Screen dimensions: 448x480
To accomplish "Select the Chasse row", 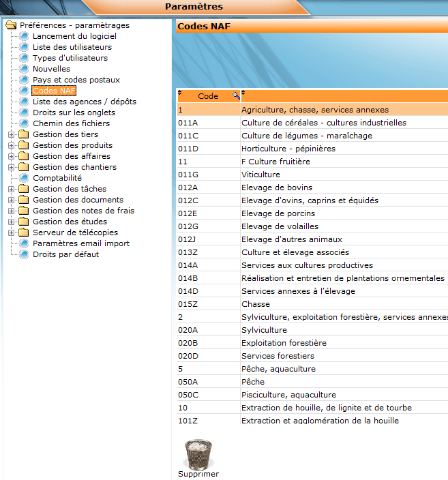I will tap(312, 304).
